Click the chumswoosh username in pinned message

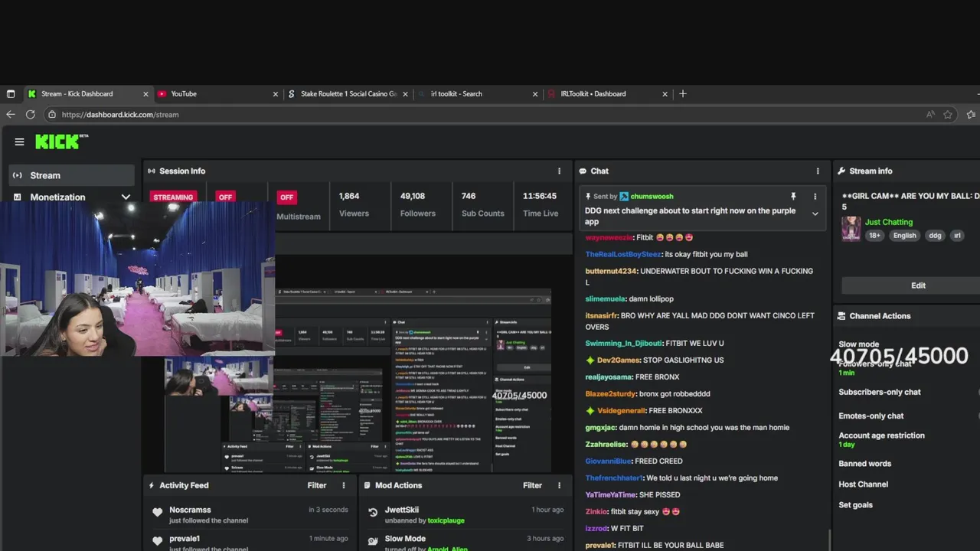[652, 197]
